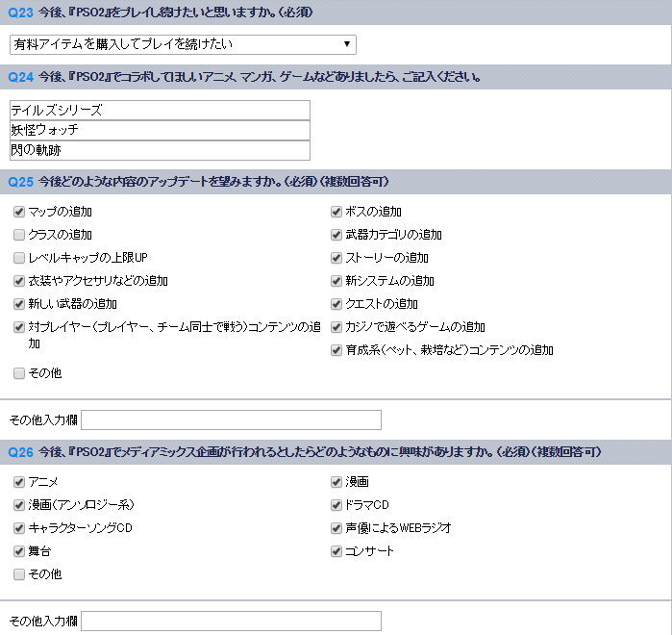Uncheck the マップの追加 checkbox
Screen dimensions: 672x635
[x=19, y=212]
